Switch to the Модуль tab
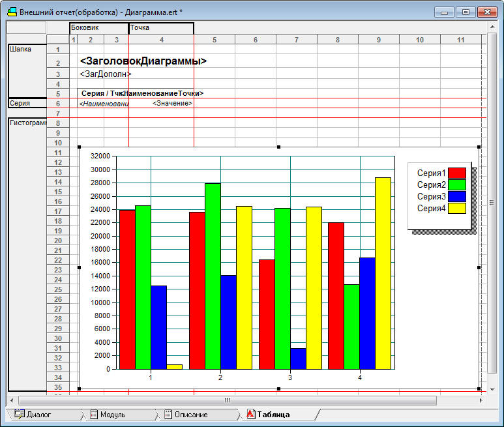The width and height of the screenshot is (504, 427). pos(117,415)
